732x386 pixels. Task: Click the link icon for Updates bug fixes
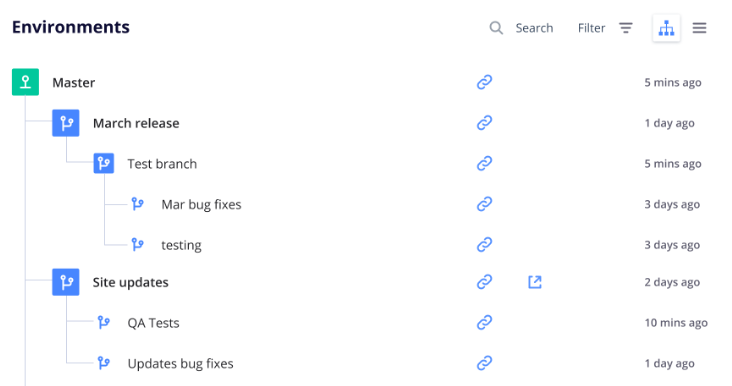coord(484,363)
